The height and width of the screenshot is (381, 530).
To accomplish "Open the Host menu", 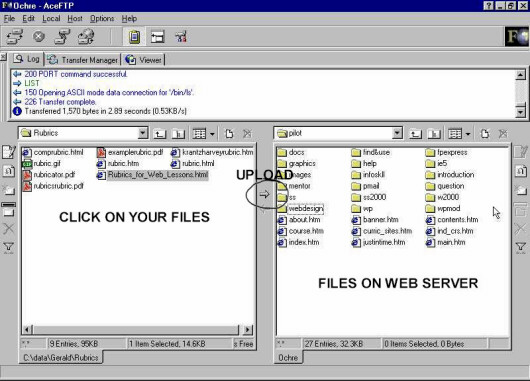I will click(75, 19).
